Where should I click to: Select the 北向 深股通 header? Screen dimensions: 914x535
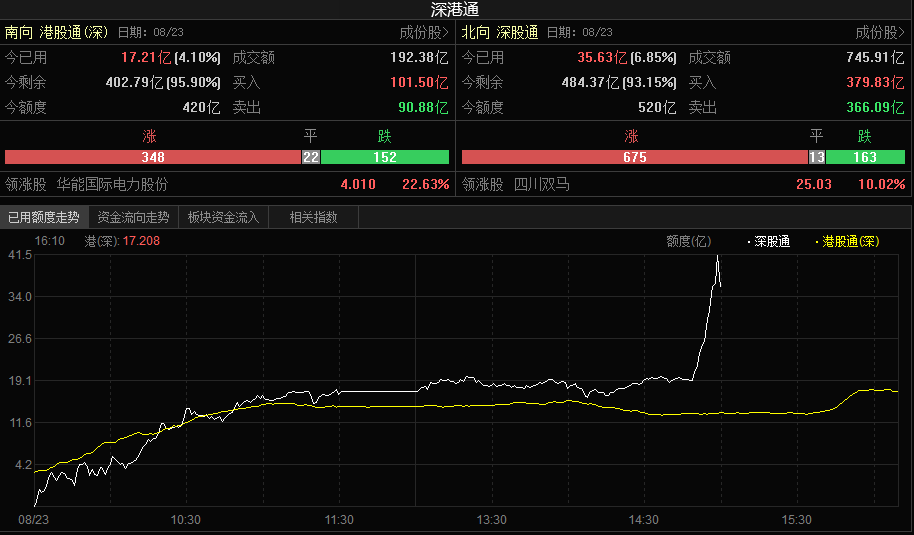point(500,32)
